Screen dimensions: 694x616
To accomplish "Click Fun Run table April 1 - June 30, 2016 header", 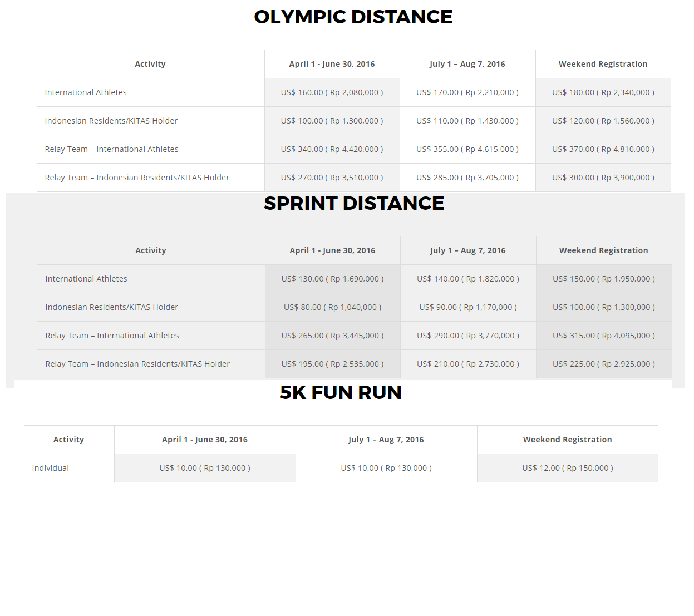I will point(205,440).
